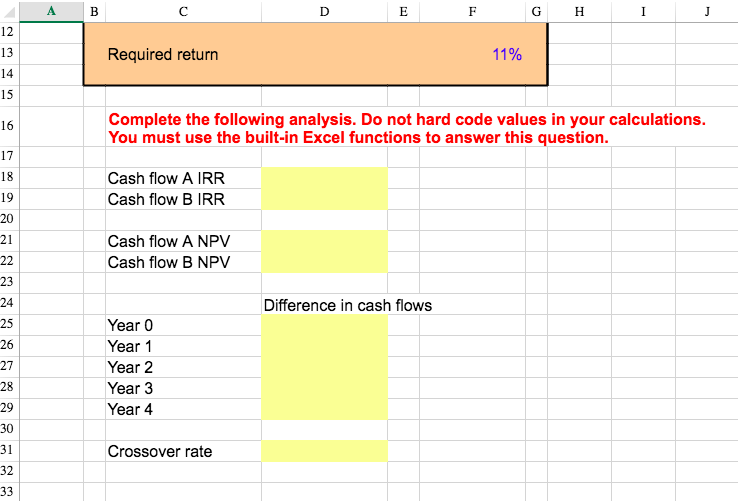
Task: Click the 11% required return value
Action: click(x=507, y=55)
